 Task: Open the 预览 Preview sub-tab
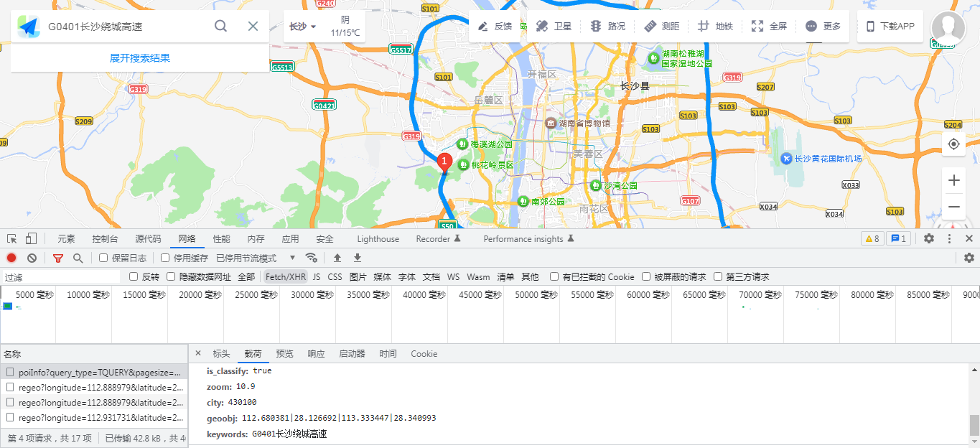coord(284,353)
